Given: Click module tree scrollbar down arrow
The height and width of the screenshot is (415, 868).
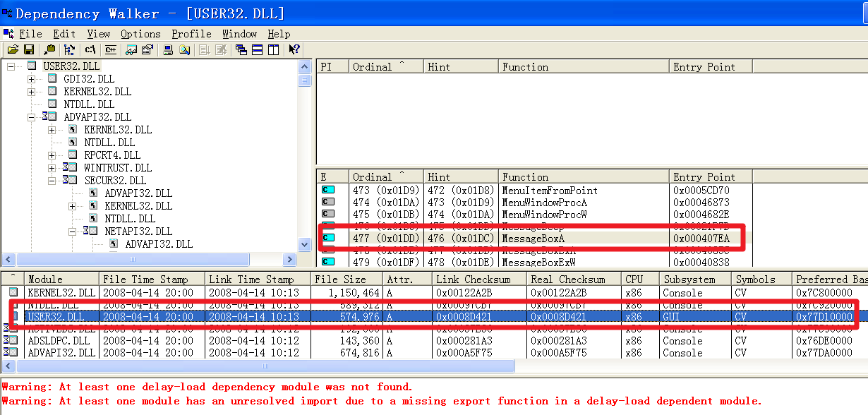Looking at the screenshot, I should [305, 244].
